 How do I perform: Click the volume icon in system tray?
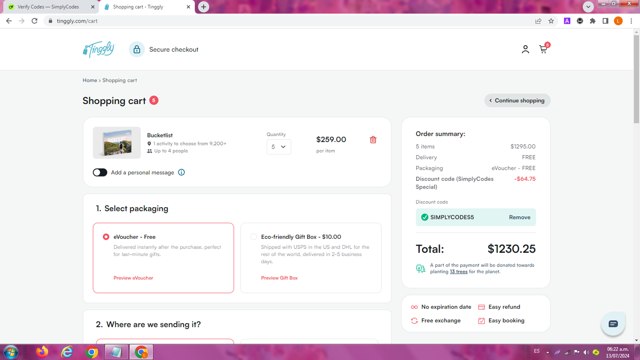coord(586,352)
